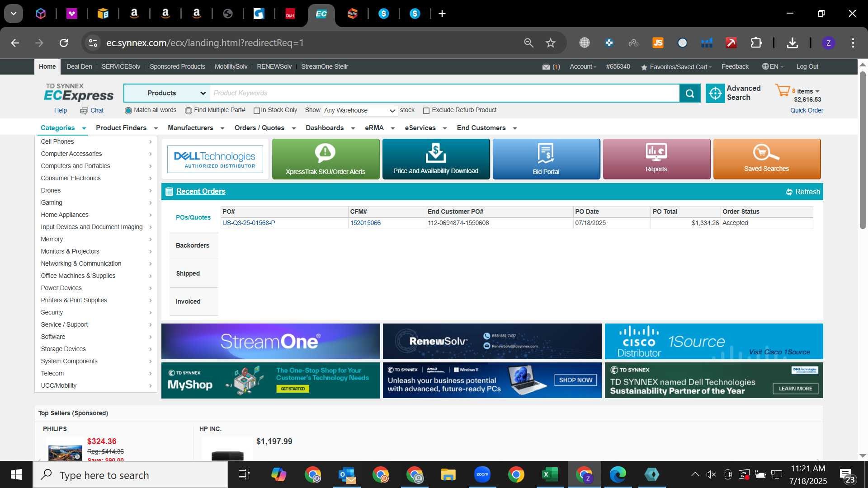
Task: Open the Categories menu
Action: click(63, 128)
